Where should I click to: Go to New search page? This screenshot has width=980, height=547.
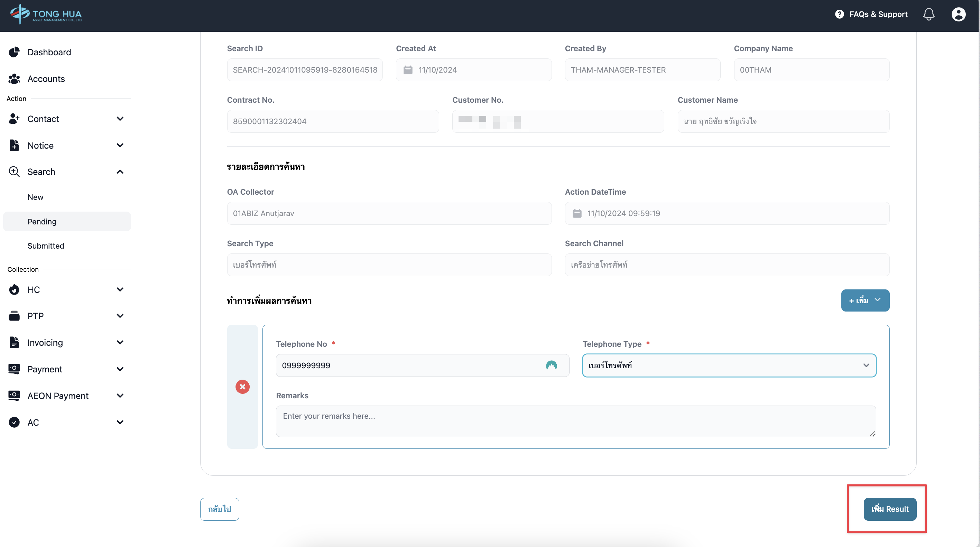[x=35, y=197]
